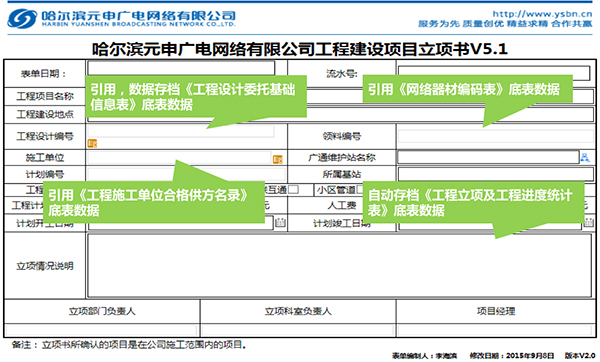The height and width of the screenshot is (362, 600).
Task: Check the 互通 checkbox
Action: [x=293, y=189]
